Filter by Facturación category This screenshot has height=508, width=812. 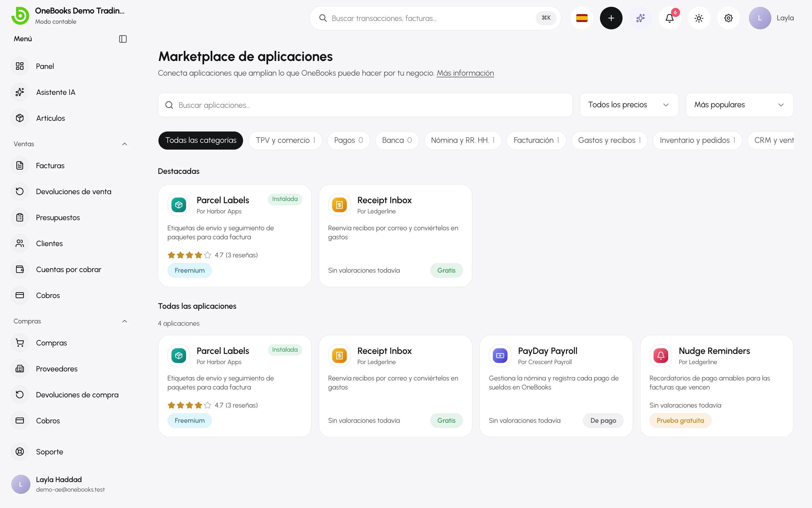coord(536,140)
